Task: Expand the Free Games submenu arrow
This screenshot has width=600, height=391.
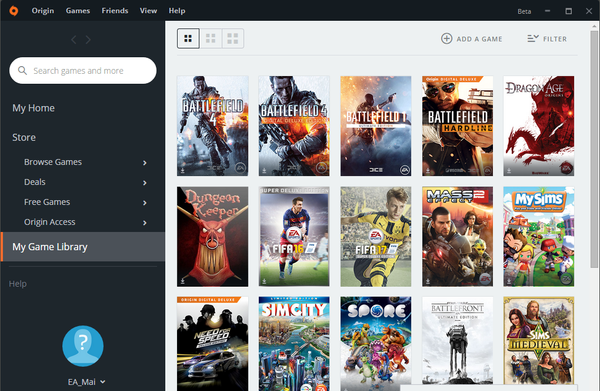Action: tap(145, 202)
